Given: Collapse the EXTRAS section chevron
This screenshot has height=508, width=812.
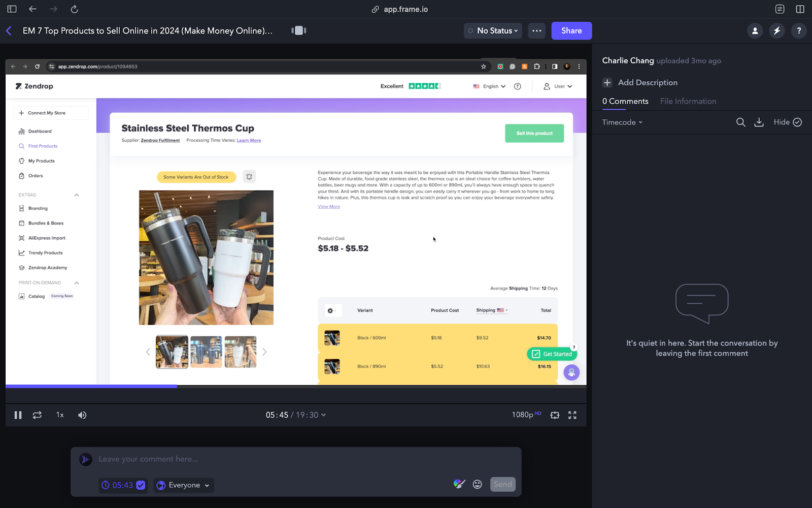Looking at the screenshot, I should [77, 195].
